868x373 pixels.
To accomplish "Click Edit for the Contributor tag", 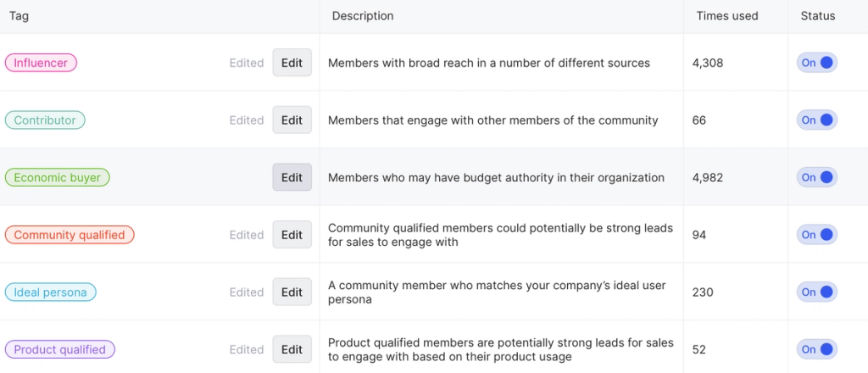I will coord(292,120).
